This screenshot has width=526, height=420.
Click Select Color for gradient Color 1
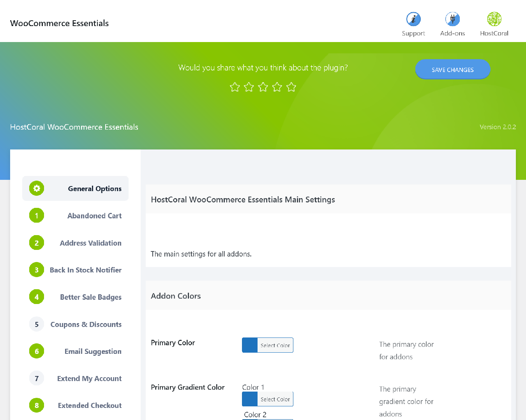(x=275, y=399)
